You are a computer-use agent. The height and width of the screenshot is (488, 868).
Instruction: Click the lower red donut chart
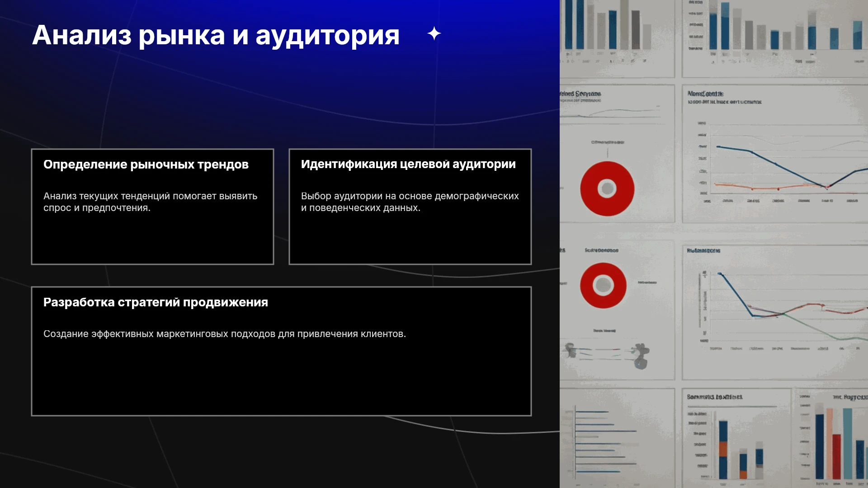603,286
